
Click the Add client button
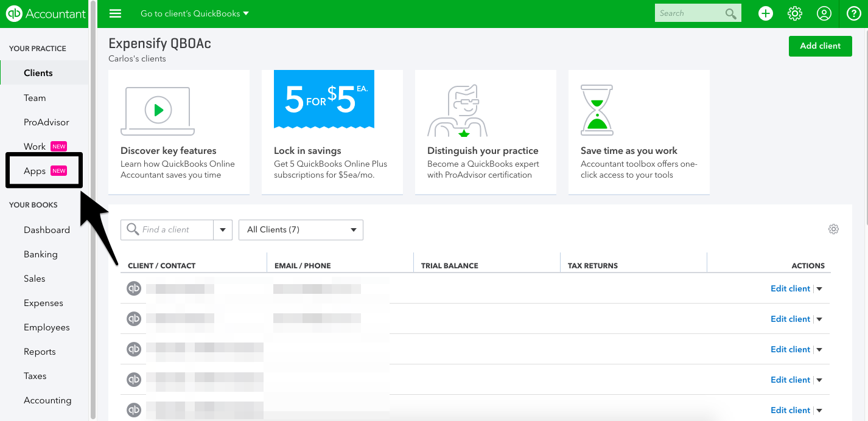[x=820, y=46]
